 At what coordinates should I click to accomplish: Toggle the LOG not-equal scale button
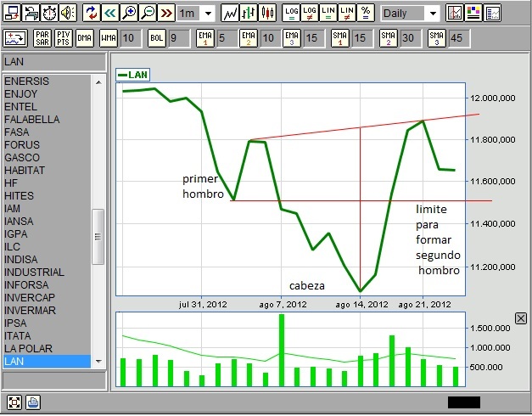point(310,14)
